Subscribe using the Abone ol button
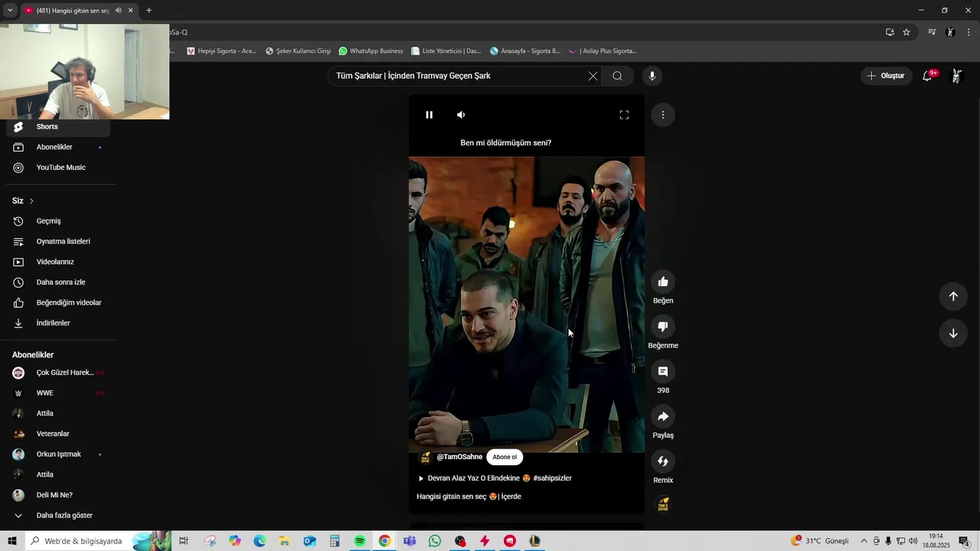Image resolution: width=980 pixels, height=551 pixels. pyautogui.click(x=505, y=457)
